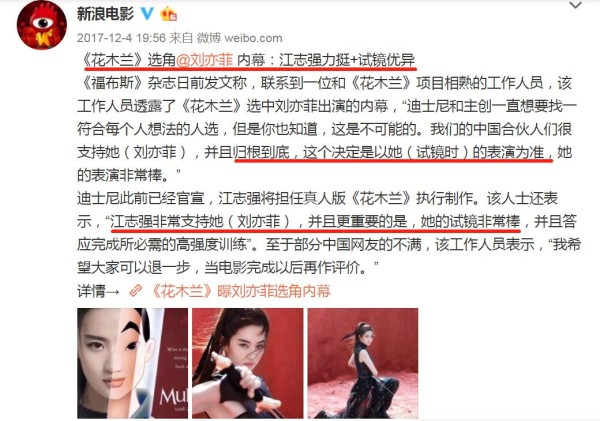
Task: Open the 新浪电影 account name
Action: [105, 14]
